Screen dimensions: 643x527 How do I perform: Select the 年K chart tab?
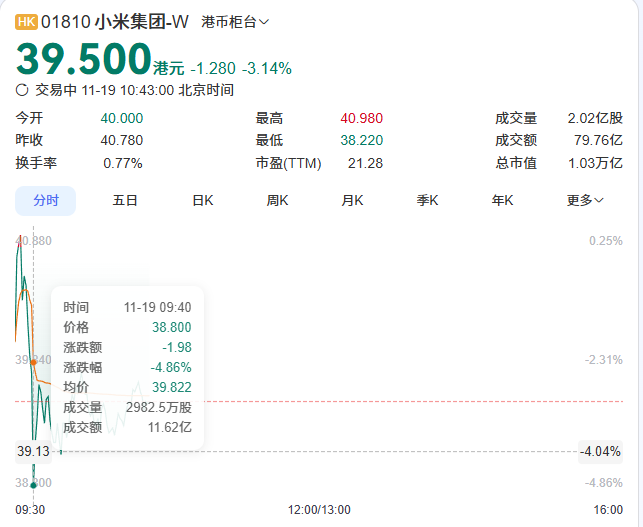pyautogui.click(x=502, y=201)
